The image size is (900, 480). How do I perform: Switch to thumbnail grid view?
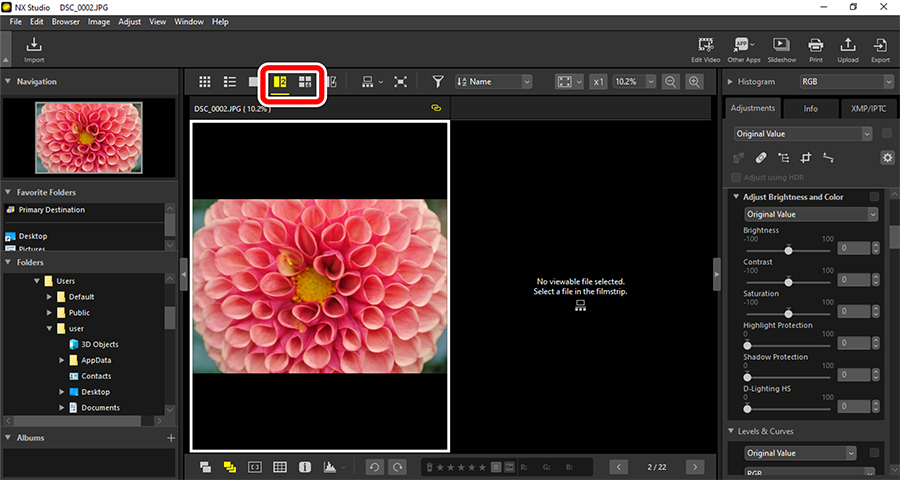(x=204, y=82)
